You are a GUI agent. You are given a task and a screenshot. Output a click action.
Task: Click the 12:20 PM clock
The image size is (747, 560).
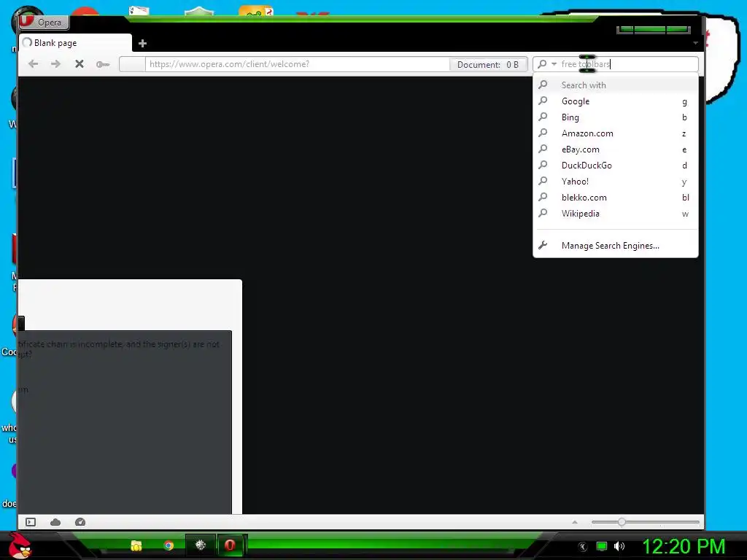click(x=684, y=546)
